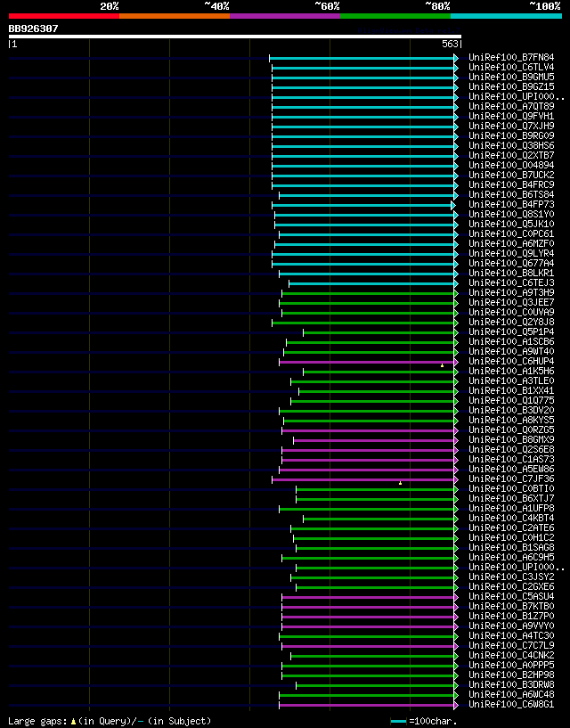Select the UniRef100_Q8S1Y0 label
Image resolution: width=570 pixels, height=728 pixels.
511,214
